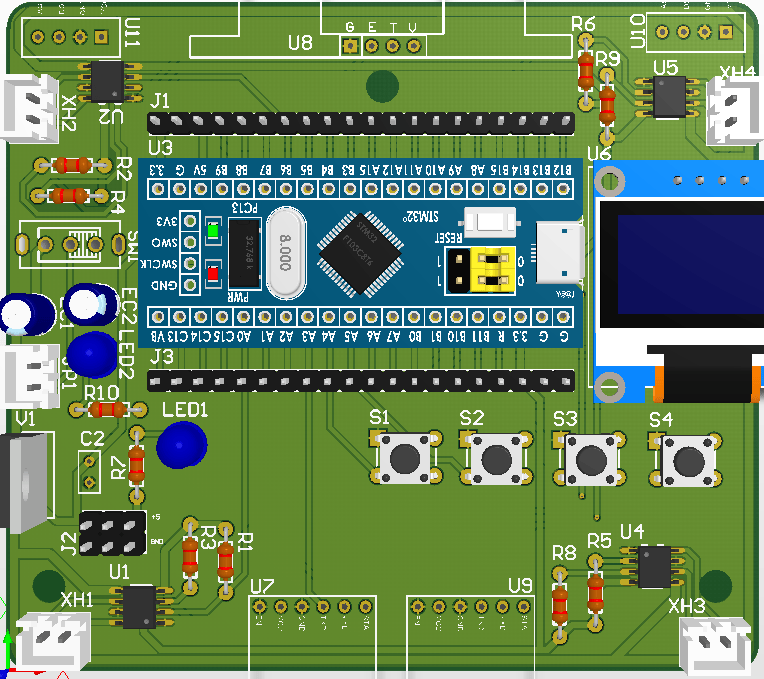Select resistor R6

[x=586, y=72]
